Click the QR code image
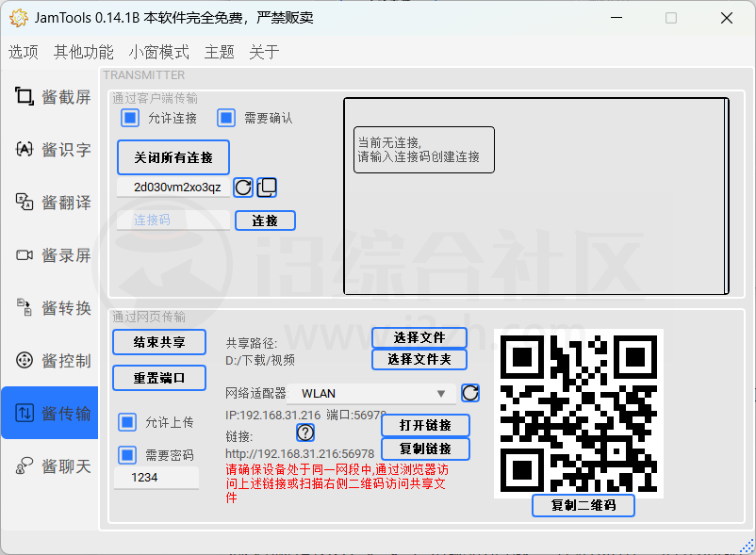 tap(579, 414)
